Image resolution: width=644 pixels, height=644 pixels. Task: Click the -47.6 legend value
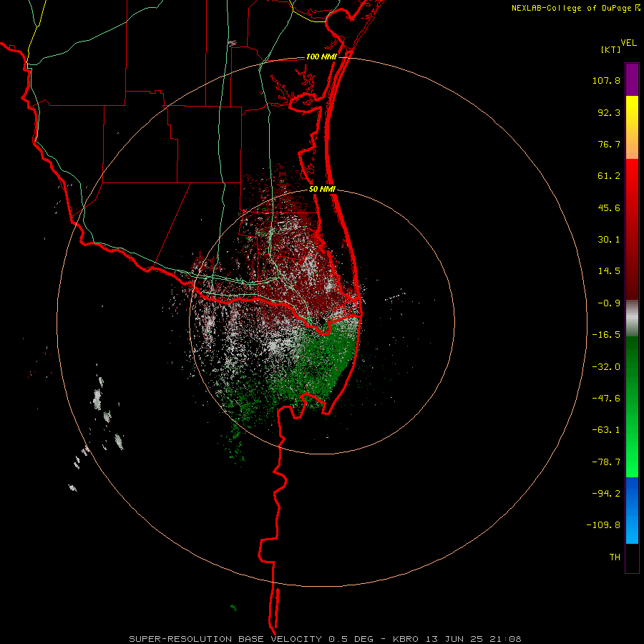pyautogui.click(x=606, y=398)
